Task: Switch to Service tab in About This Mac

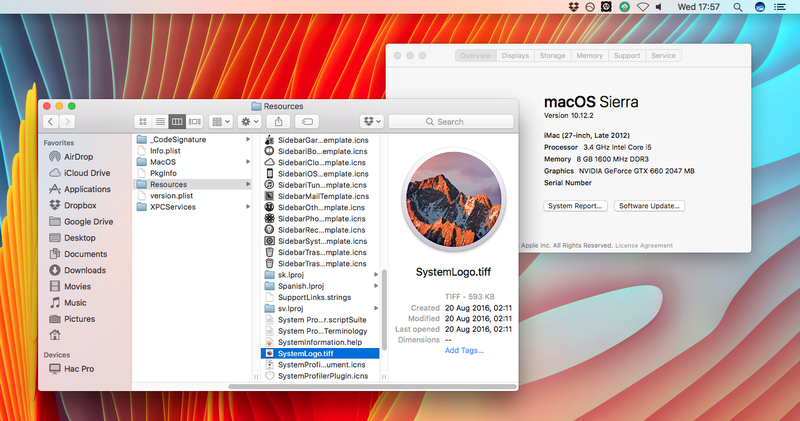Action: [x=663, y=56]
